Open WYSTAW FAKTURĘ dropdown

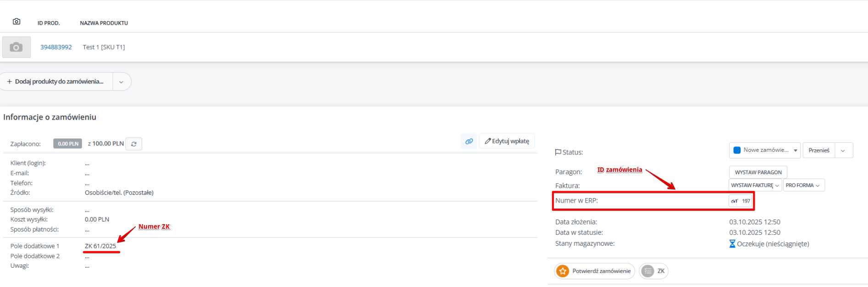coord(755,185)
